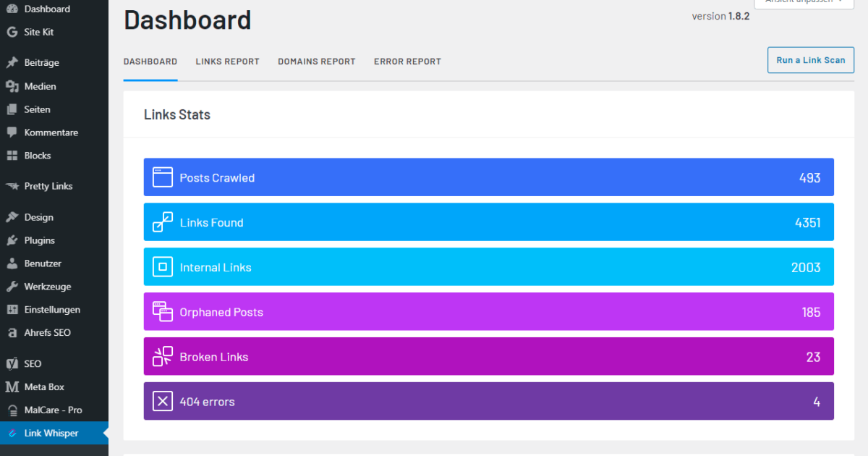Switch to the Links Report tab

[x=227, y=62]
